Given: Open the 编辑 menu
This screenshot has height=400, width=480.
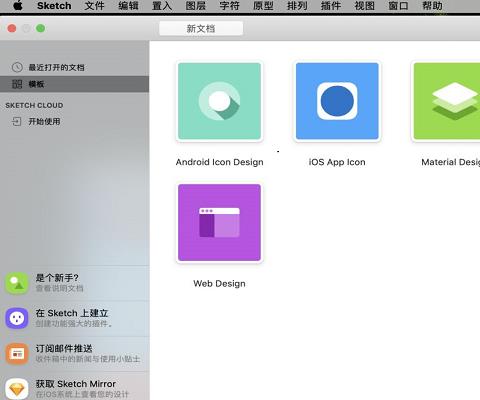Looking at the screenshot, I should [128, 6].
